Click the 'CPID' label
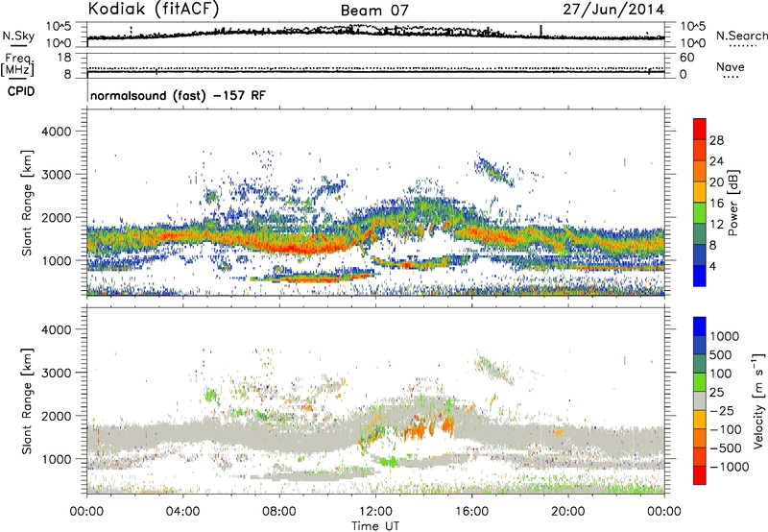 [x=21, y=91]
